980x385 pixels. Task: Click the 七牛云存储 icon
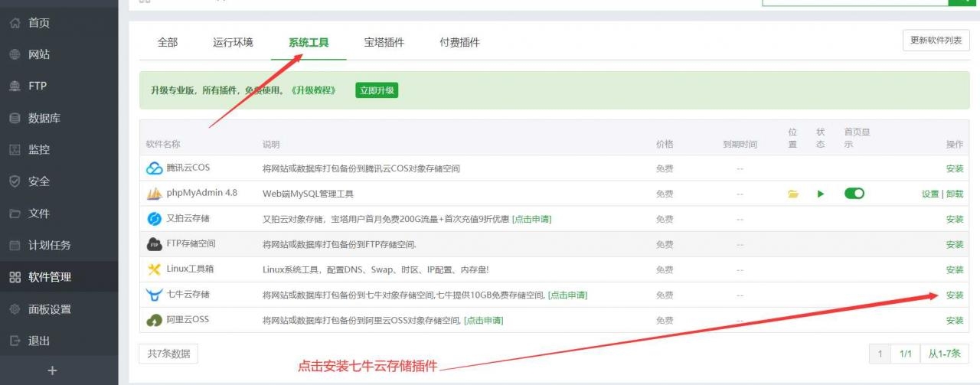[x=155, y=295]
